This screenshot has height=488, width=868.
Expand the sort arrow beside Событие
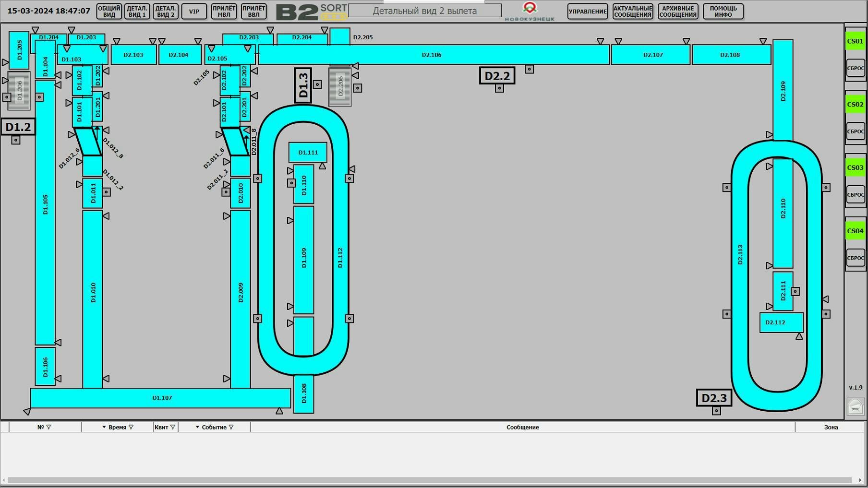[x=197, y=427]
